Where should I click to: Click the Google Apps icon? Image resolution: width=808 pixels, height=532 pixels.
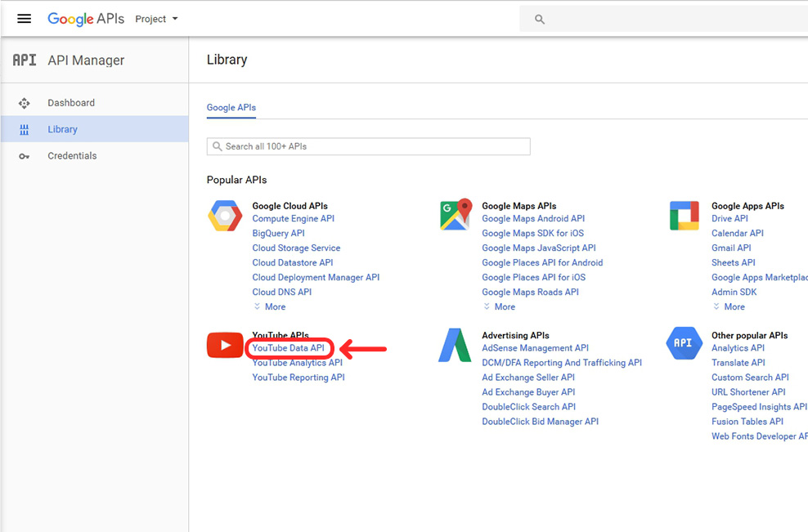tap(685, 216)
